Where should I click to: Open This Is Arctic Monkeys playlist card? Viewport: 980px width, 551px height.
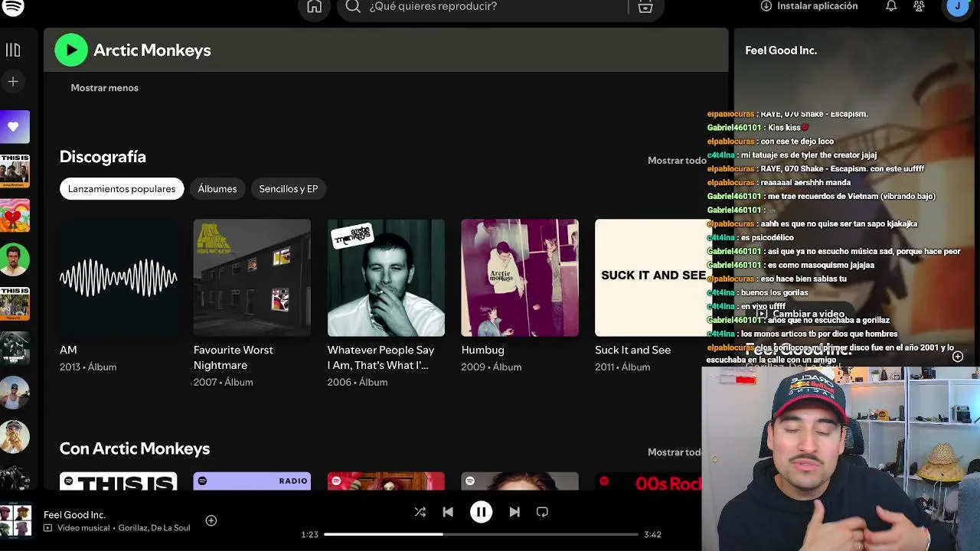pyautogui.click(x=118, y=481)
